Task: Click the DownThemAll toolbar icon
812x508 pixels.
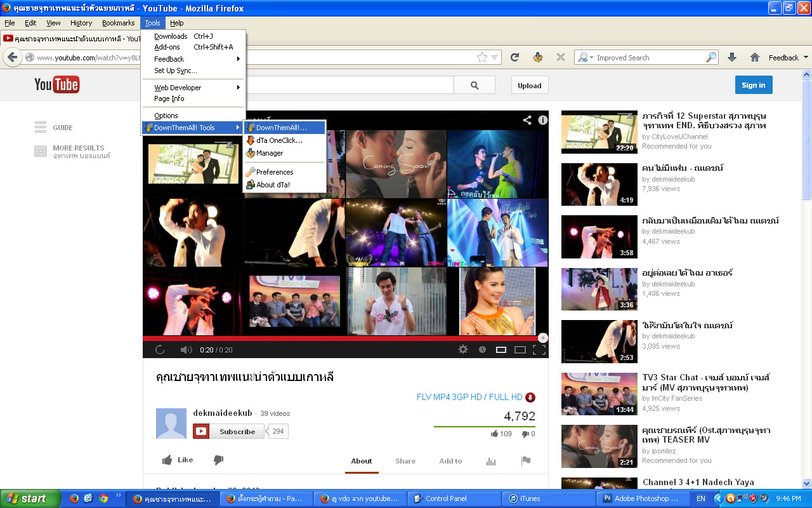Action: coord(538,57)
